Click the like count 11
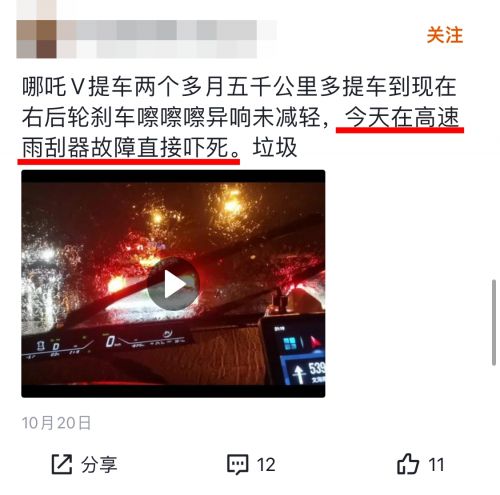The height and width of the screenshot is (495, 500). click(x=436, y=464)
